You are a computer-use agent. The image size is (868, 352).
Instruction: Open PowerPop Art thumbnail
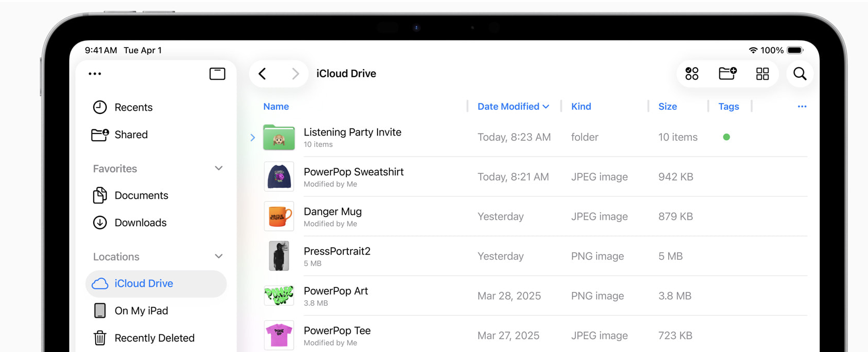pyautogui.click(x=279, y=296)
